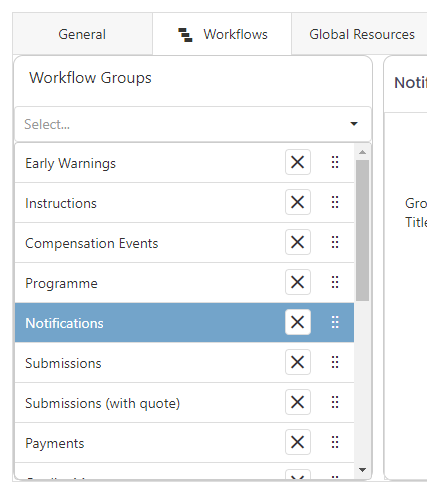
Task: Open the General tab
Action: coord(82,34)
